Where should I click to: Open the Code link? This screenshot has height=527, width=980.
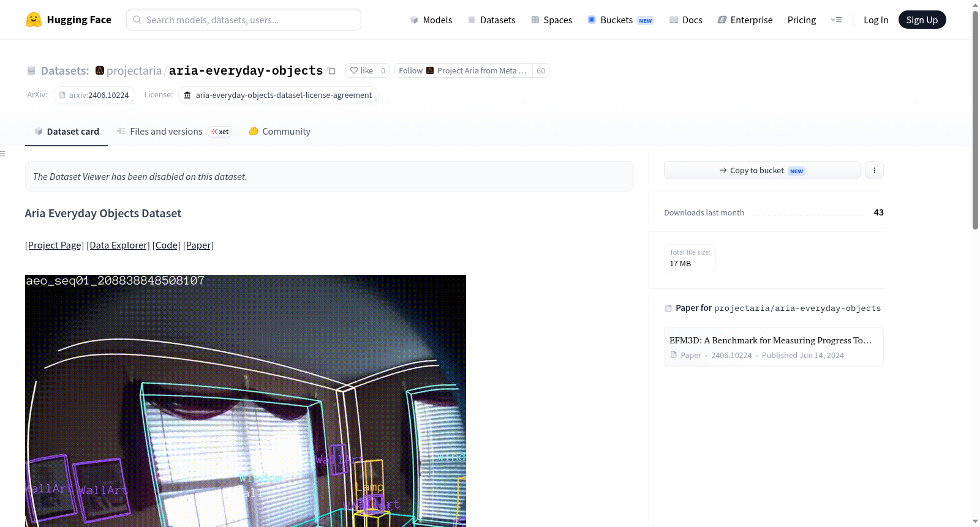point(167,245)
